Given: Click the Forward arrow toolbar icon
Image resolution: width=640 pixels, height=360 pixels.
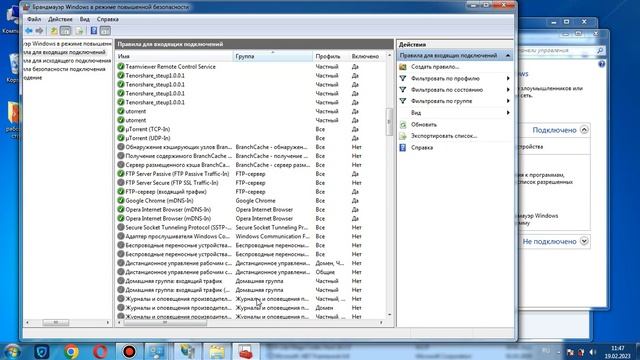Looking at the screenshot, I should tap(39, 31).
